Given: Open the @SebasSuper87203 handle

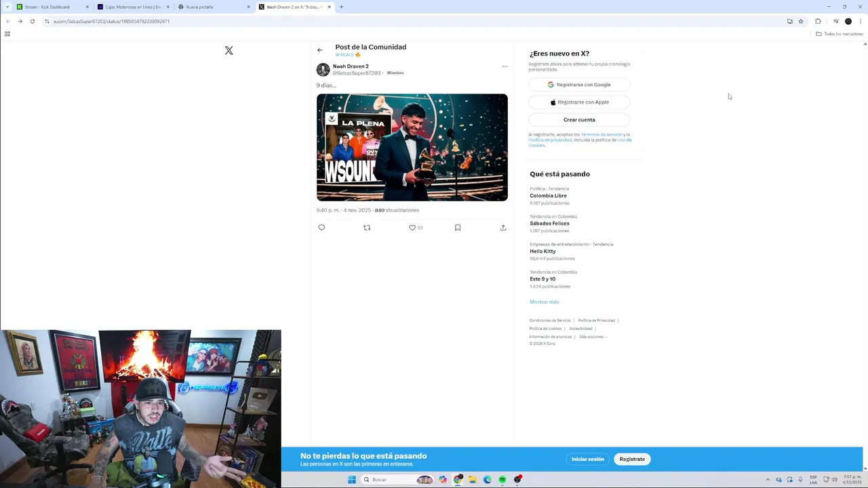Looking at the screenshot, I should pyautogui.click(x=356, y=73).
